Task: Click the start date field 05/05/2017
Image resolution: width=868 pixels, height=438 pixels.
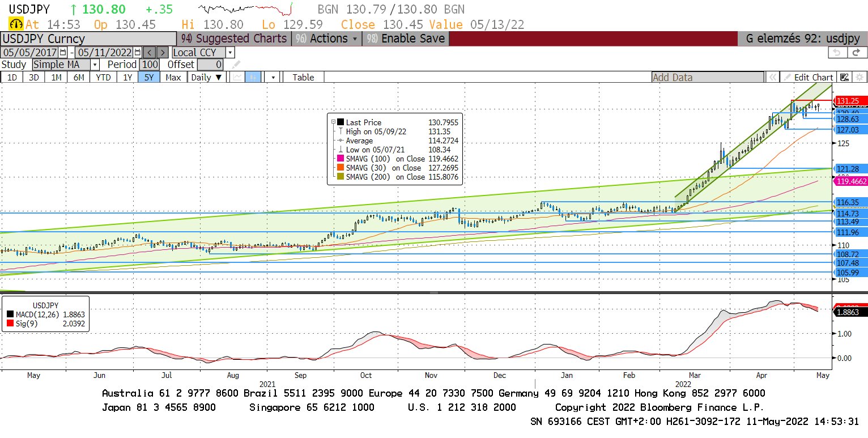Action: (30, 52)
